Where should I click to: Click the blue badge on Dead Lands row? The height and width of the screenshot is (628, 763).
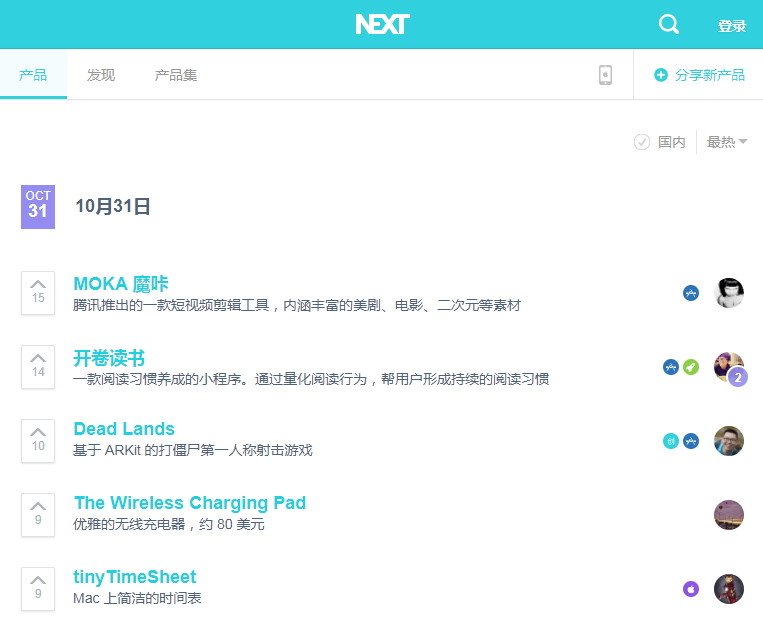coord(690,441)
